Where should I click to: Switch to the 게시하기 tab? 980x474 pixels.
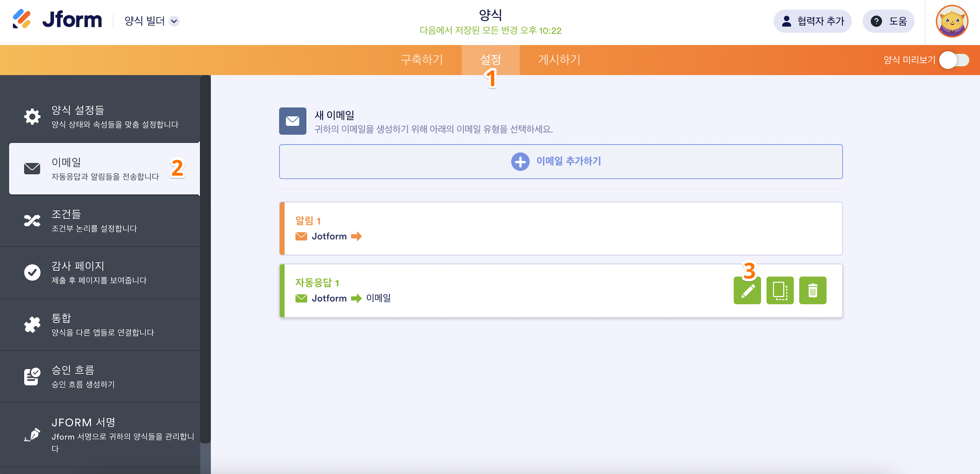[559, 60]
